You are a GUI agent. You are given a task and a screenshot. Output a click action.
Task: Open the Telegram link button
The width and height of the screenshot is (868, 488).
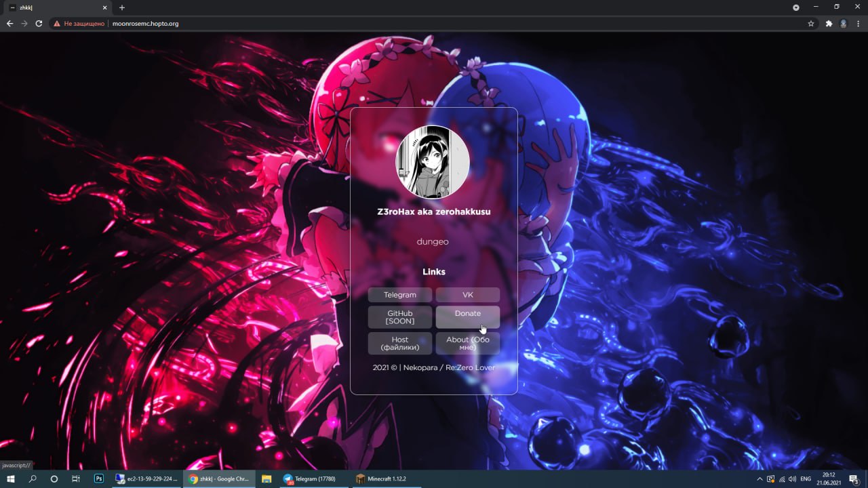400,295
